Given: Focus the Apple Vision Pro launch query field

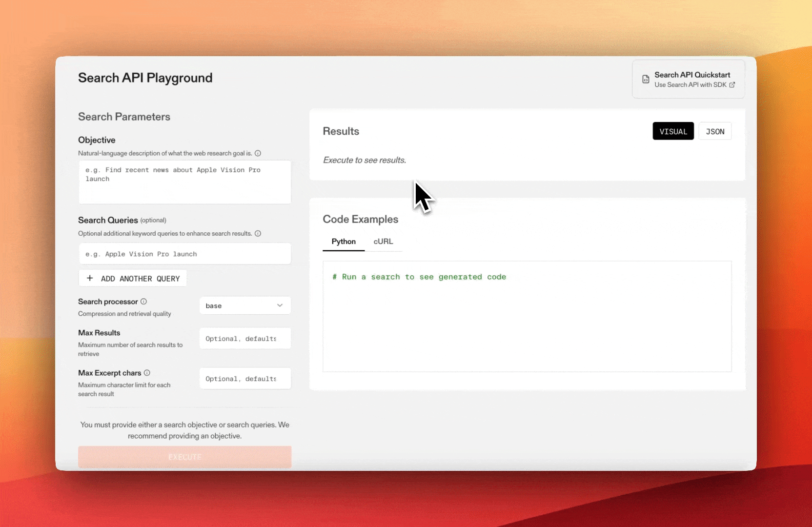Looking at the screenshot, I should pos(184,254).
